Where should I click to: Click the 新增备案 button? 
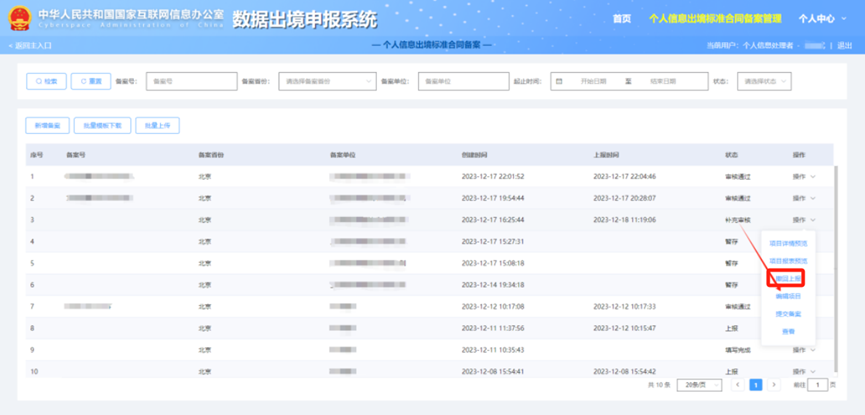[49, 125]
